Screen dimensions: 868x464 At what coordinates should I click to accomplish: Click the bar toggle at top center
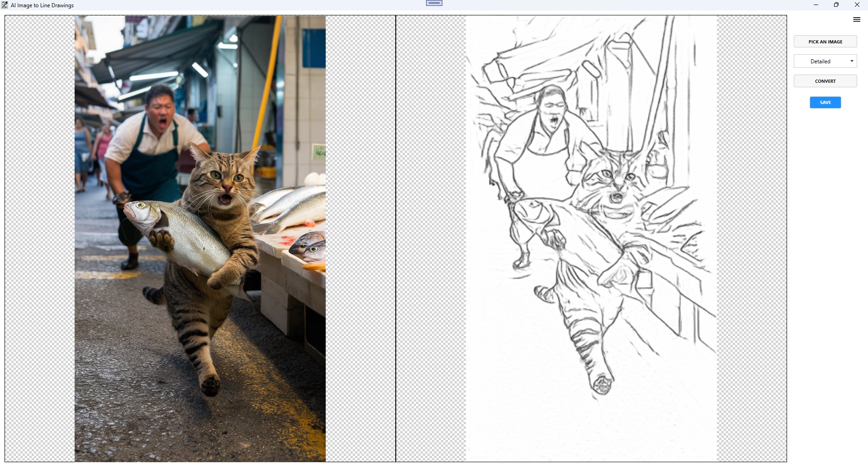434,3
